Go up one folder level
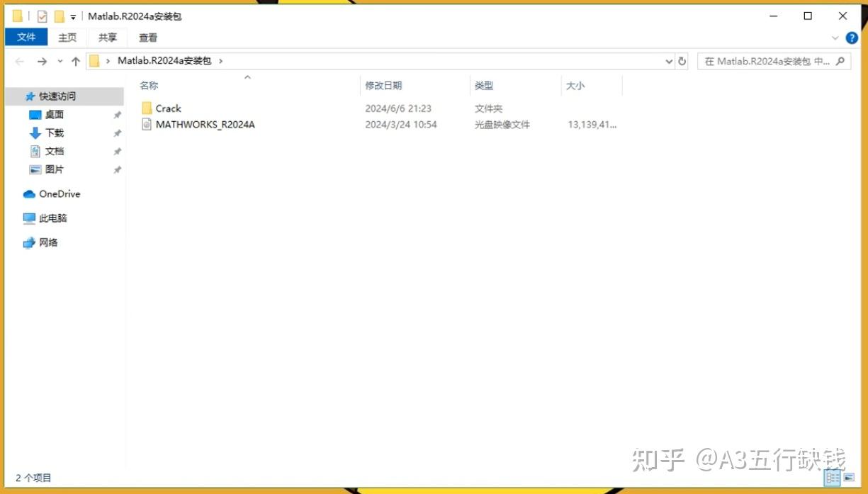 click(77, 61)
